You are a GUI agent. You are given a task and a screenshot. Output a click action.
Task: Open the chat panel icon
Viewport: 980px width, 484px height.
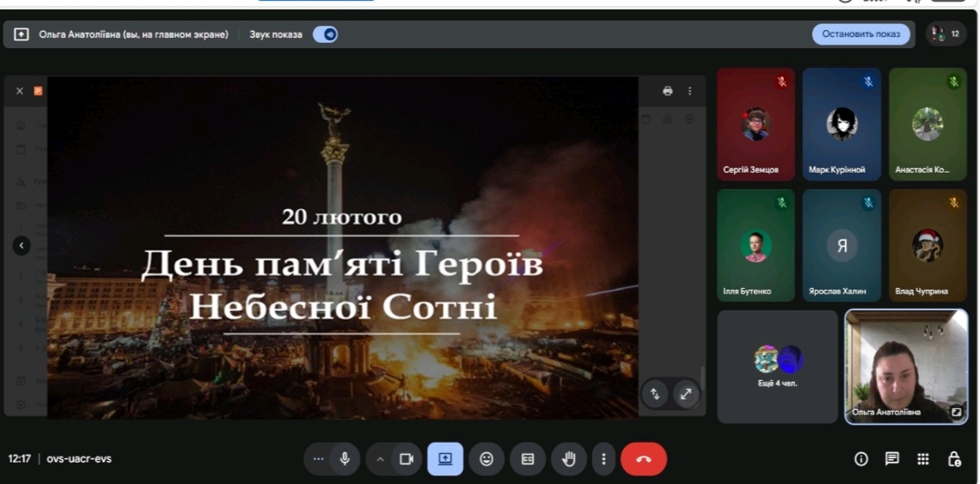click(x=891, y=459)
